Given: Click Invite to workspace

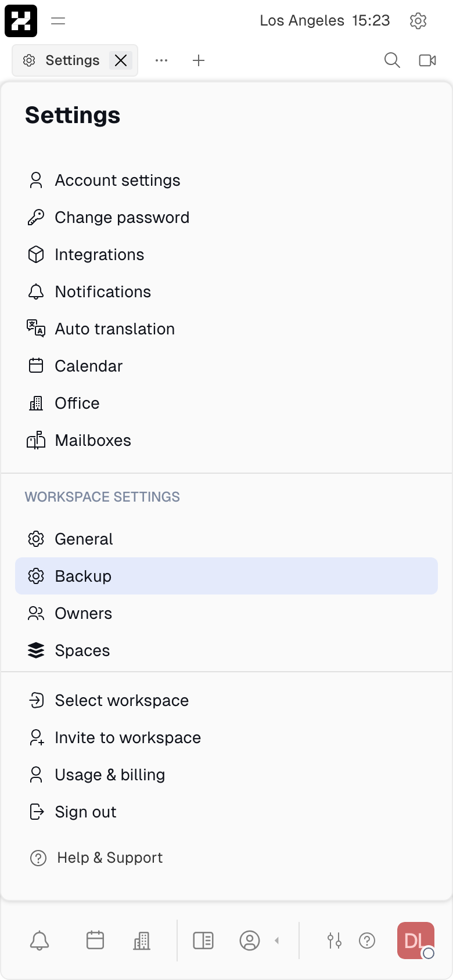Looking at the screenshot, I should point(227,737).
